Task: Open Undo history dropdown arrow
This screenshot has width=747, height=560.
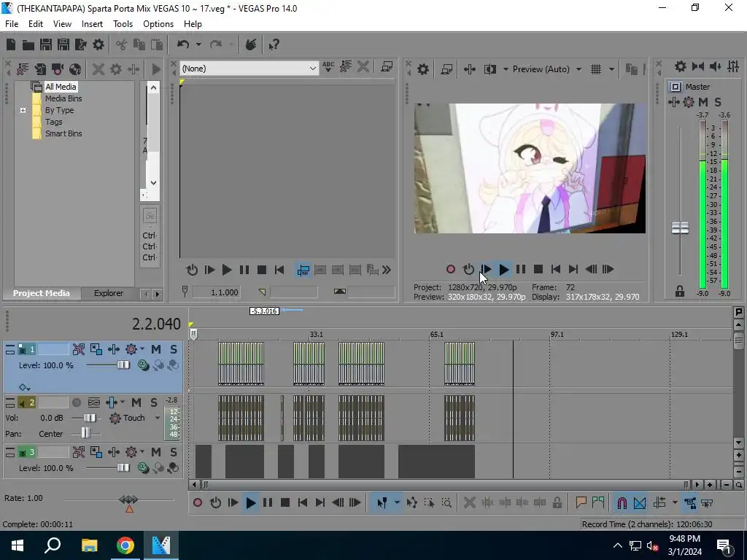Action: coord(198,44)
